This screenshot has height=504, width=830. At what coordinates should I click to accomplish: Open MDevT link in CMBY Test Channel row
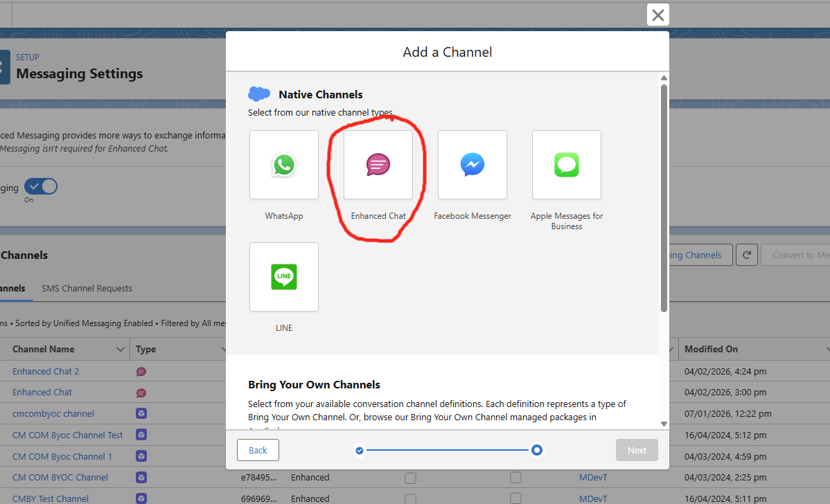click(593, 498)
